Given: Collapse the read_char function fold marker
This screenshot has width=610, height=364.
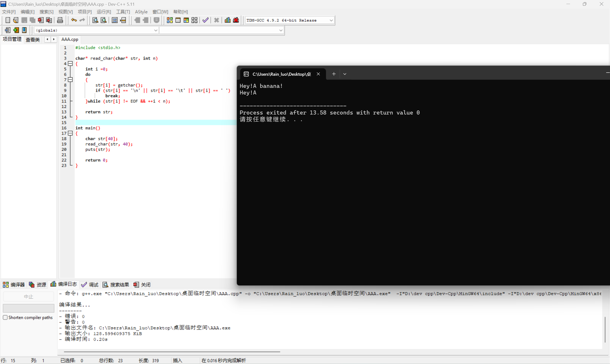Looking at the screenshot, I should 71,64.
